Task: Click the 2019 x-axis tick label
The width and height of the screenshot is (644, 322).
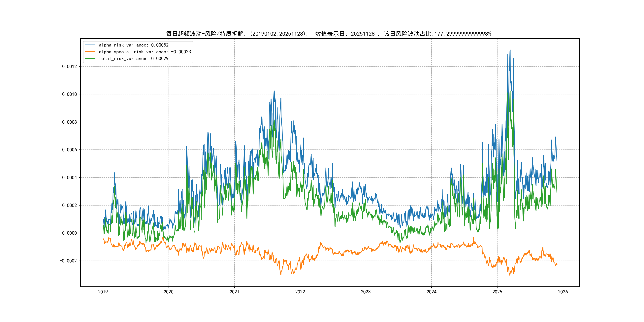Action: 103,292
